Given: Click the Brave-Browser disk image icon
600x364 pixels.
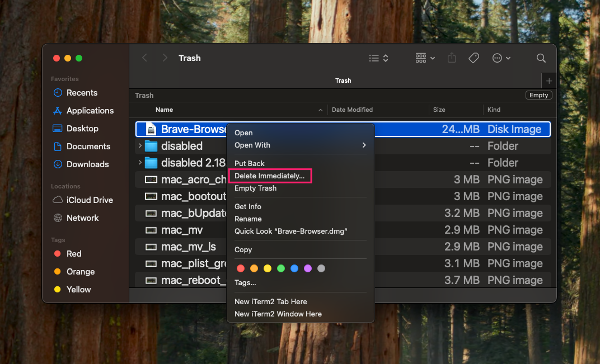Looking at the screenshot, I should point(151,129).
